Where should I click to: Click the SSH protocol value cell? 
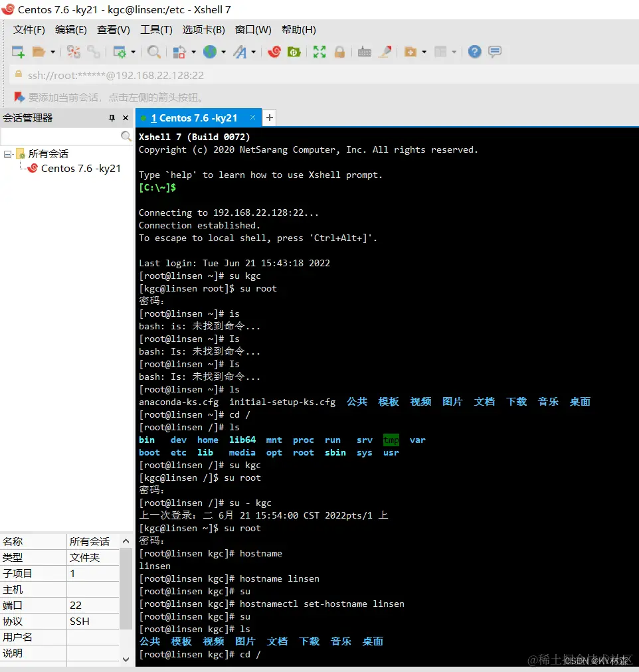92,622
